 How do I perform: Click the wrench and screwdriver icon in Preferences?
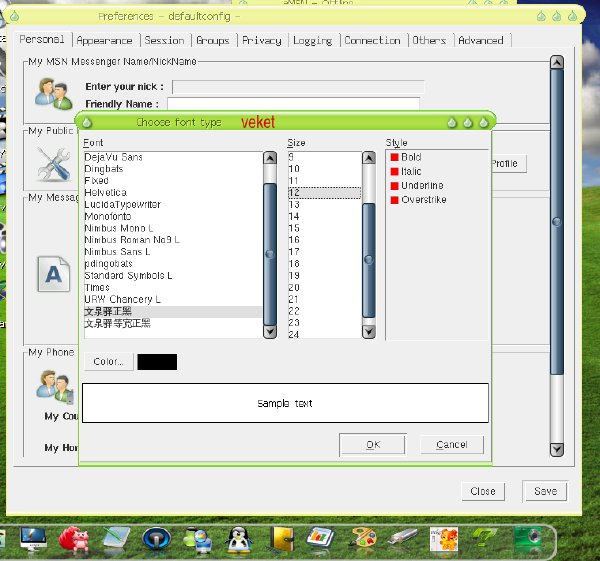(x=54, y=165)
